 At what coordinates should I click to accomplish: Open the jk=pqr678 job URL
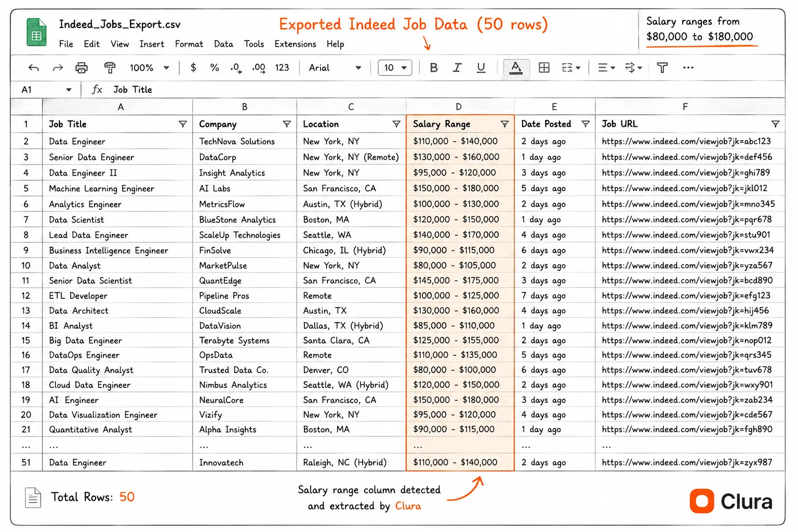click(687, 220)
